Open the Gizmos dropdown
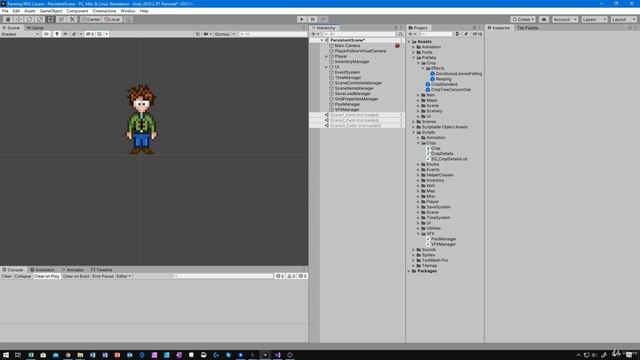Screen dimensions: 640x360 (225, 34)
